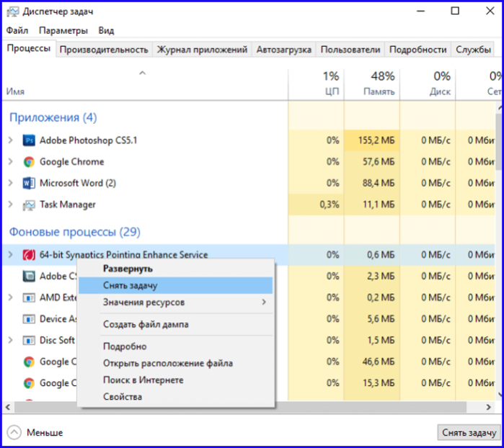Expand the Microsoft Word (2) row
The height and width of the screenshot is (448, 504).
[11, 183]
